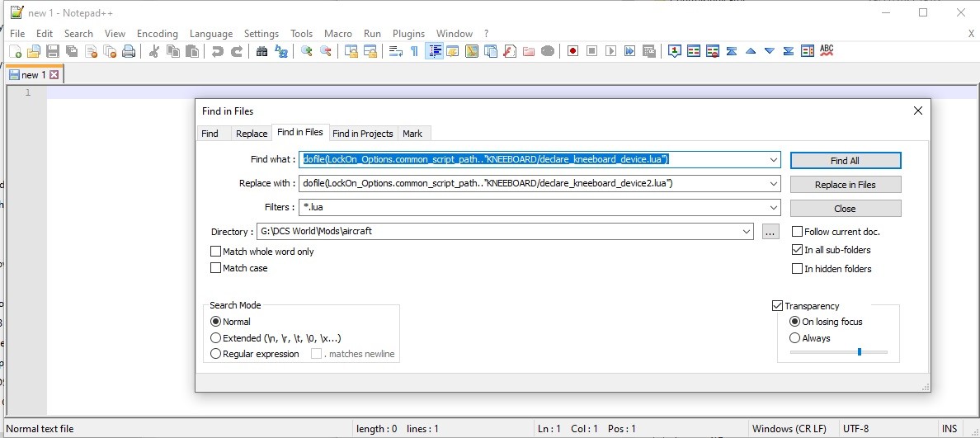Screen dimensions: 980x438
Task: Click the Zoom Out magnifier icon
Action: 326,51
